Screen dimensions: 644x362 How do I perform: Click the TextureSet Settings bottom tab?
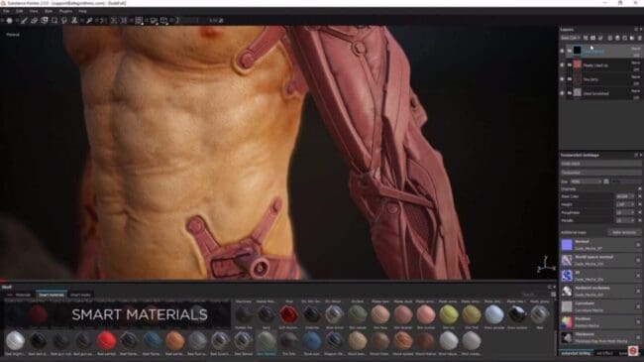pos(576,353)
